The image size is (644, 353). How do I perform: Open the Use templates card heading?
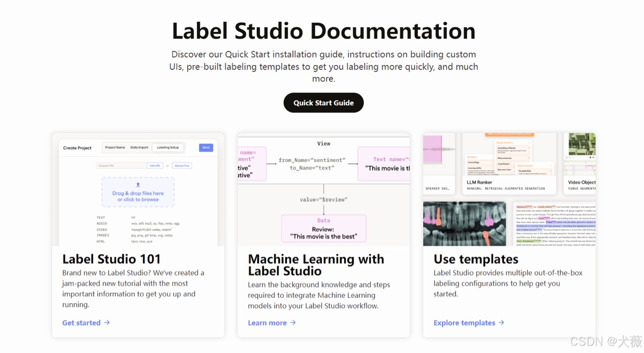(x=476, y=259)
